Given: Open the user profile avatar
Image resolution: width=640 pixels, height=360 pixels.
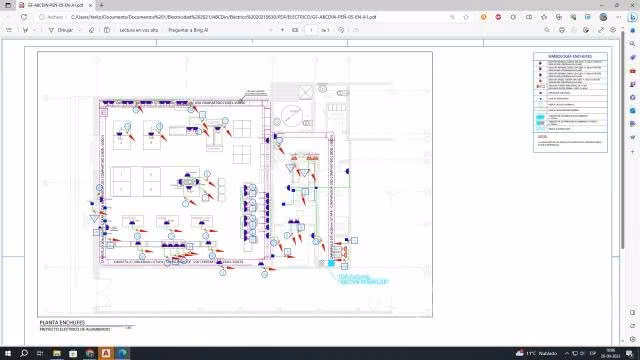Looking at the screenshot, I should point(603,17).
